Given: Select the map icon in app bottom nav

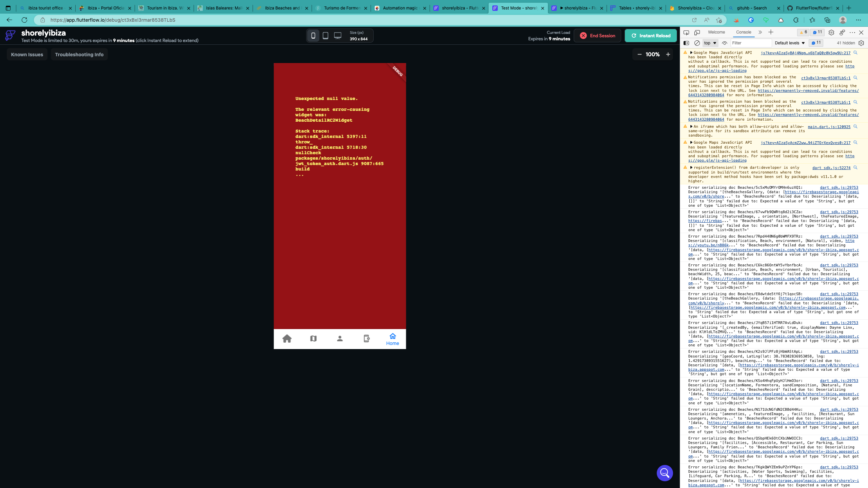Looking at the screenshot, I should [313, 339].
